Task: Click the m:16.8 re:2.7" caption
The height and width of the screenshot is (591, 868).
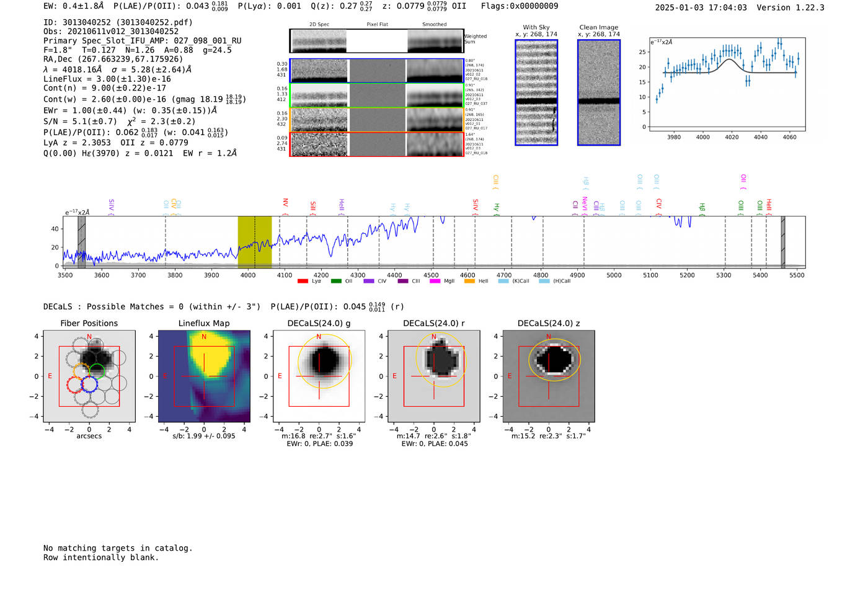Action: click(x=319, y=436)
